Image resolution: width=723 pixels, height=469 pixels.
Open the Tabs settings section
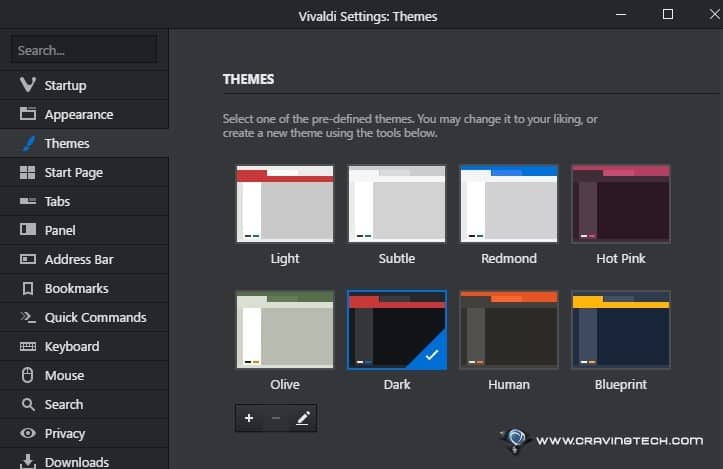(x=84, y=201)
